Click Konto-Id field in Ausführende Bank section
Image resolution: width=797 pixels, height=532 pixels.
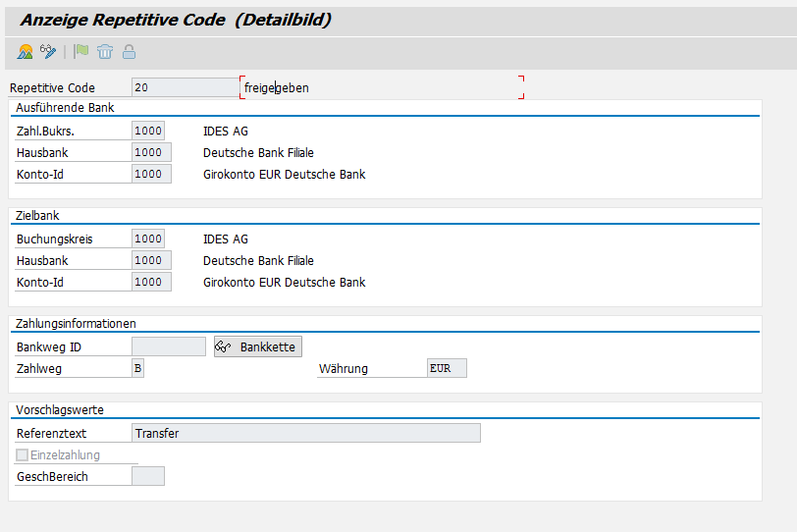click(151, 174)
